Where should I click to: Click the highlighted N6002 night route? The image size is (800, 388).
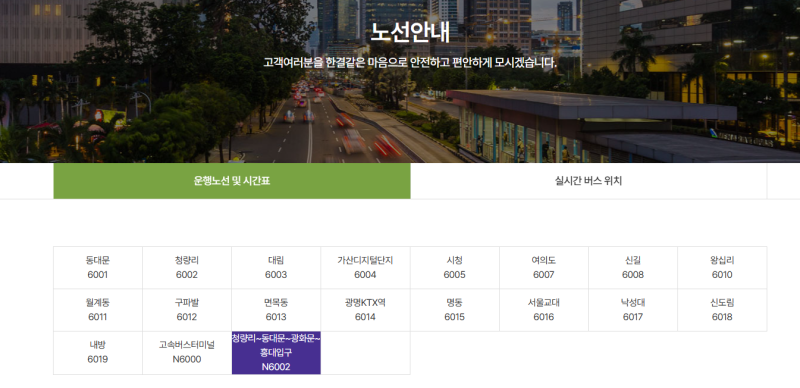click(x=276, y=353)
